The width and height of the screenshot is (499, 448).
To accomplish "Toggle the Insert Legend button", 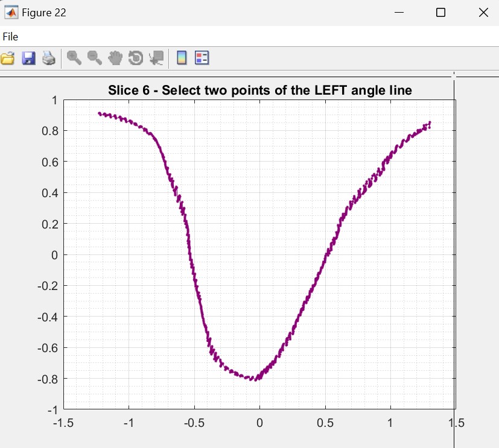I will pyautogui.click(x=202, y=58).
